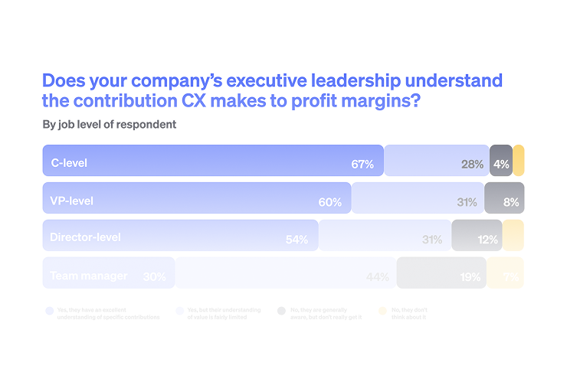Viewport: 567px width, 392px height.
Task: Click the VP-level 31% bar segment
Action: [x=418, y=198]
